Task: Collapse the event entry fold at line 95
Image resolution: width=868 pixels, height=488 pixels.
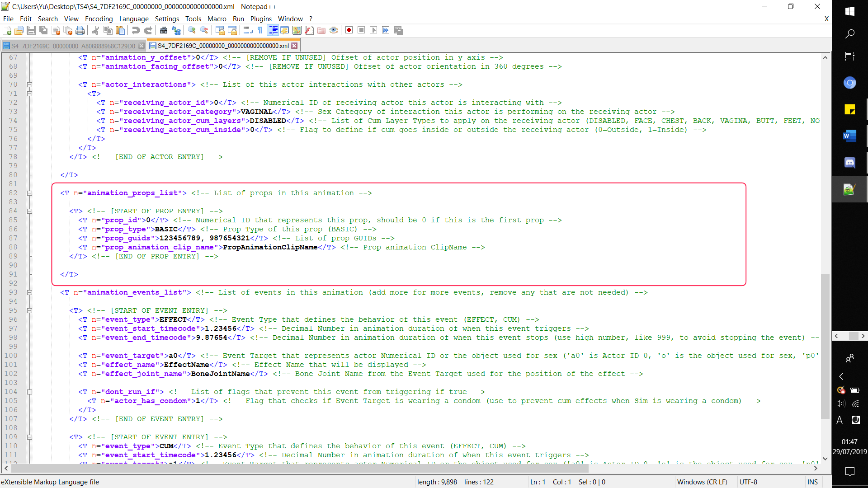Action: click(x=29, y=310)
